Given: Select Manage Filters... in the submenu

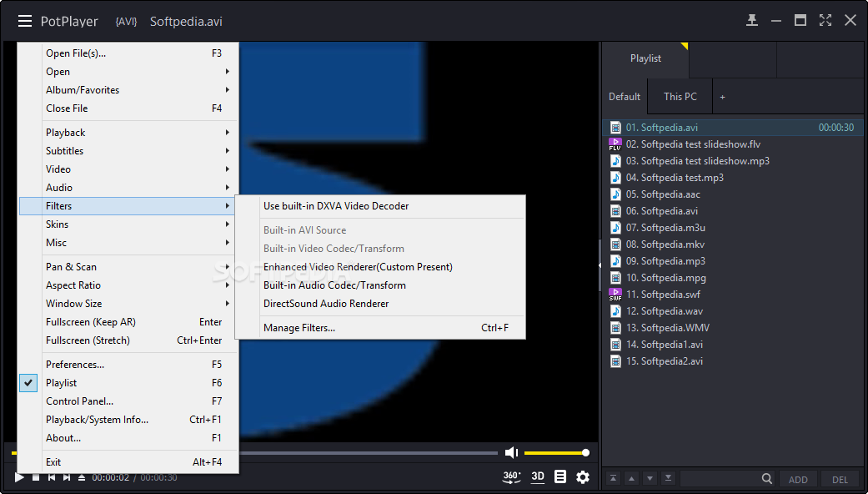Looking at the screenshot, I should click(380, 328).
